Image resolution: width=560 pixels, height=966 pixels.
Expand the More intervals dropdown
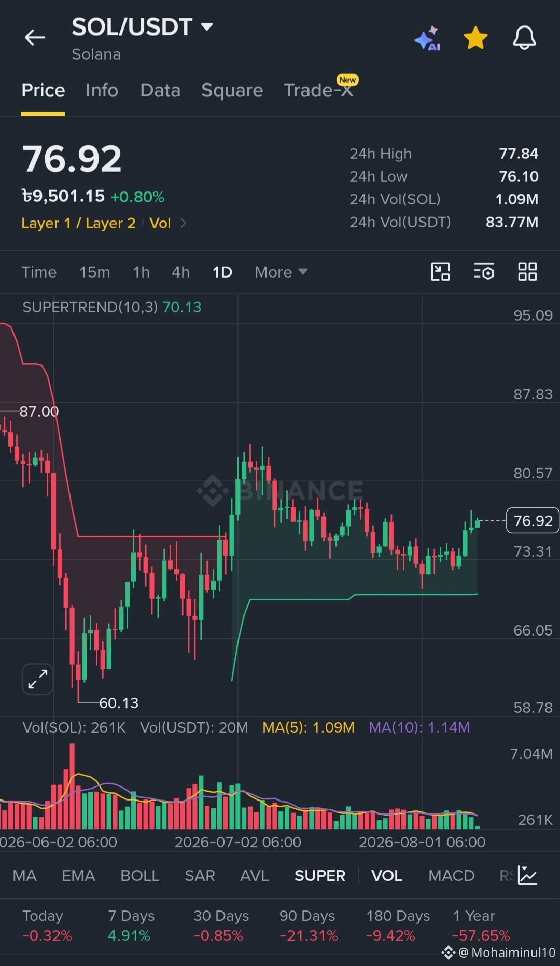(x=281, y=272)
